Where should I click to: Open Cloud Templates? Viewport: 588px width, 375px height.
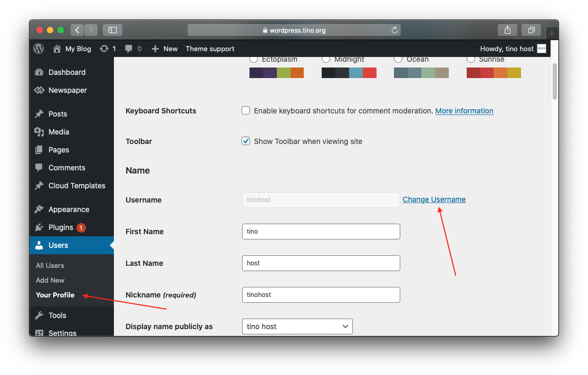point(76,186)
